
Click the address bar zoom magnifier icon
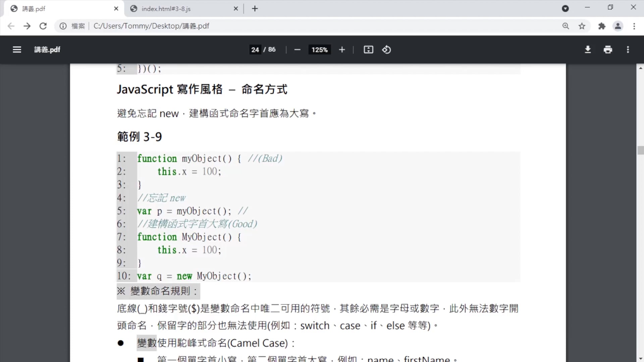tap(566, 26)
